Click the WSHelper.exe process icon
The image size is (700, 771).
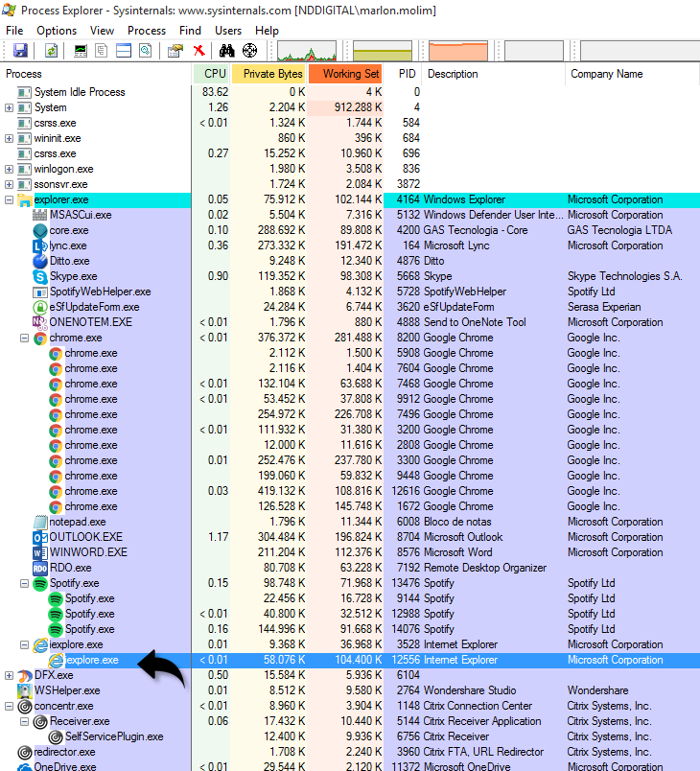coord(25,690)
